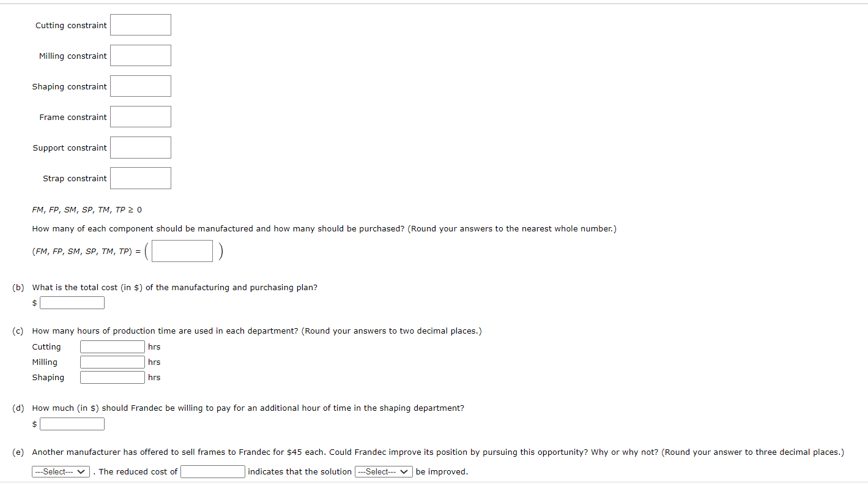
Task: Click the Milling constraint input box
Action: click(141, 56)
